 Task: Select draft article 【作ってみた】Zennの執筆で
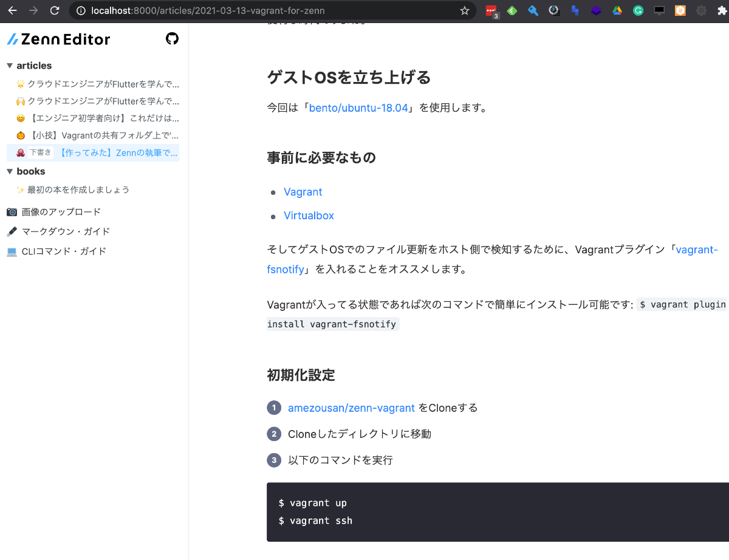pos(93,152)
